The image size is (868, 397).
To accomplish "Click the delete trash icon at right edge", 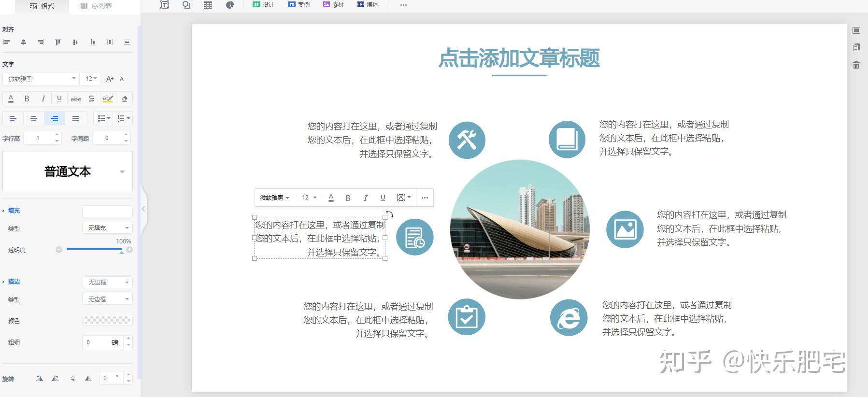I will pyautogui.click(x=856, y=65).
